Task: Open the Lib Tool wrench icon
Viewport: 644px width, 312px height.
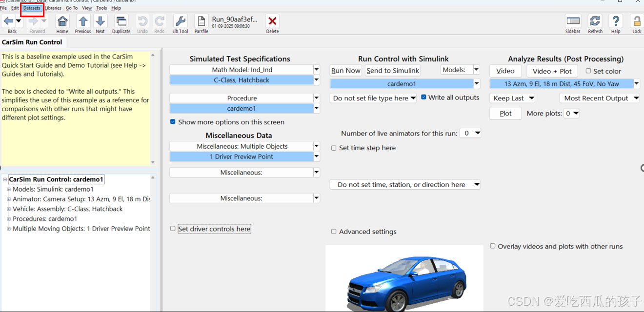Action: (180, 21)
